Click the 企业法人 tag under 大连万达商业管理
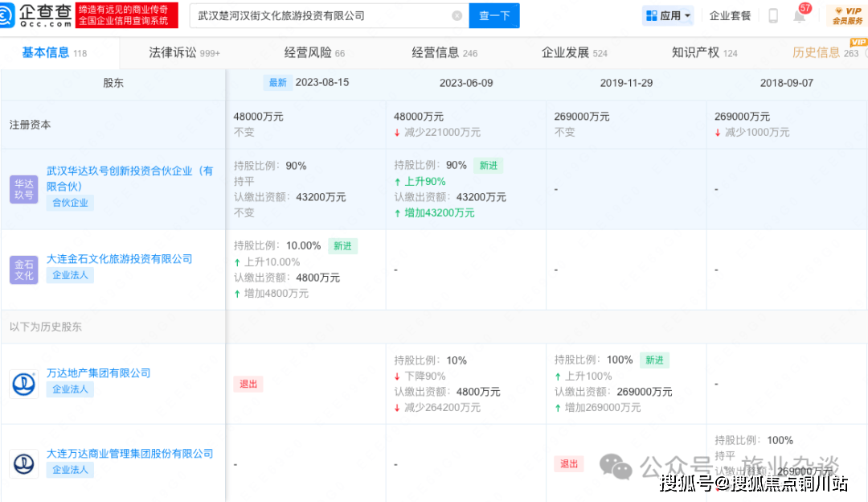Image resolution: width=868 pixels, height=502 pixels. (x=70, y=470)
